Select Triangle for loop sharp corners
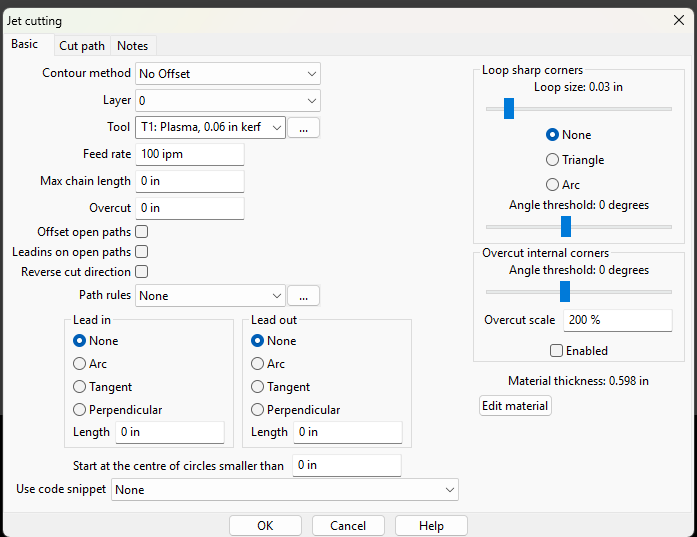 575,160
